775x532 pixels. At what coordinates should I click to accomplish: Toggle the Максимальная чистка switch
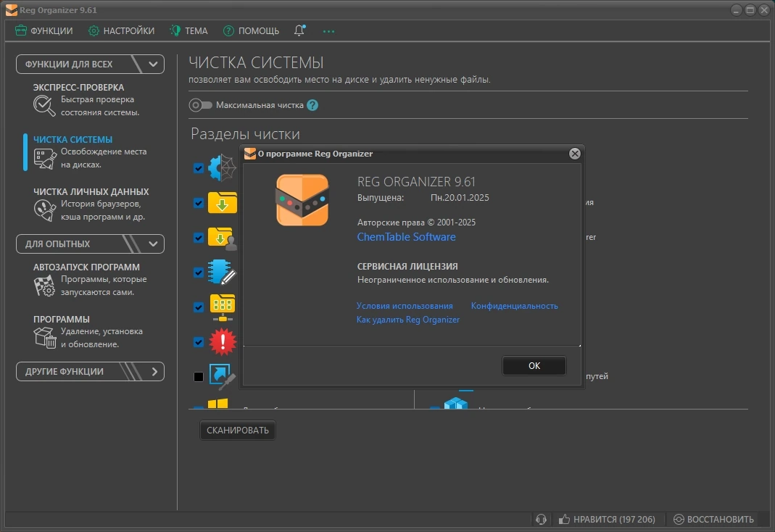click(x=201, y=105)
